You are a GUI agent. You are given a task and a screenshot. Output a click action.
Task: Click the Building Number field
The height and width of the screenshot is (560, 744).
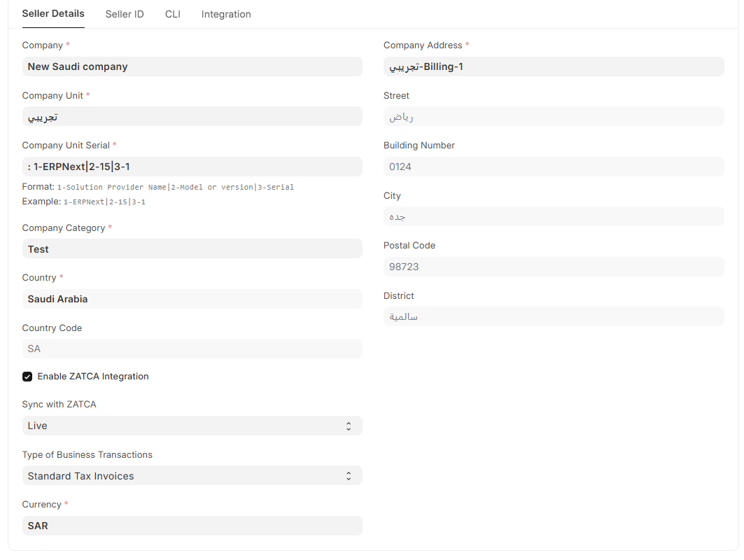(x=553, y=167)
